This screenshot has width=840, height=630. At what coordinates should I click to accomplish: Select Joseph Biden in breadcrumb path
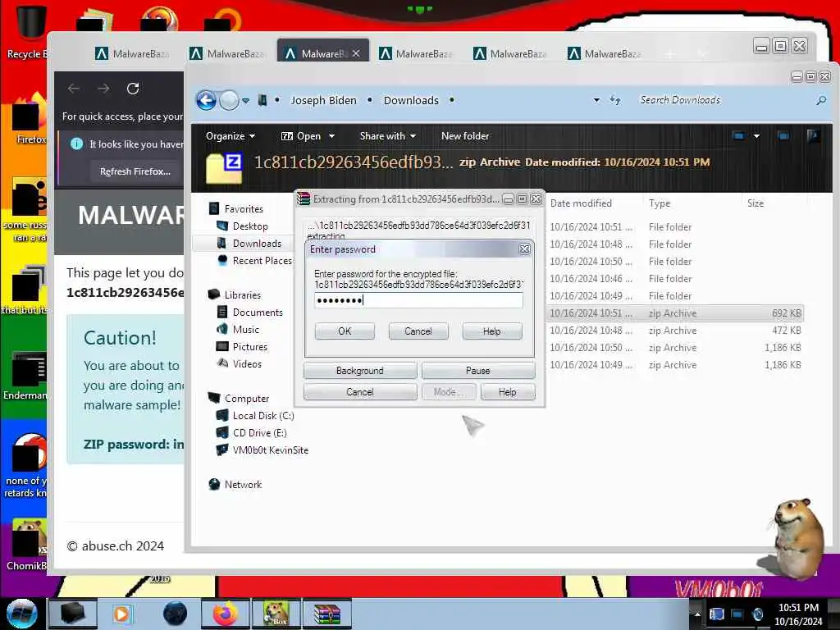(x=323, y=100)
